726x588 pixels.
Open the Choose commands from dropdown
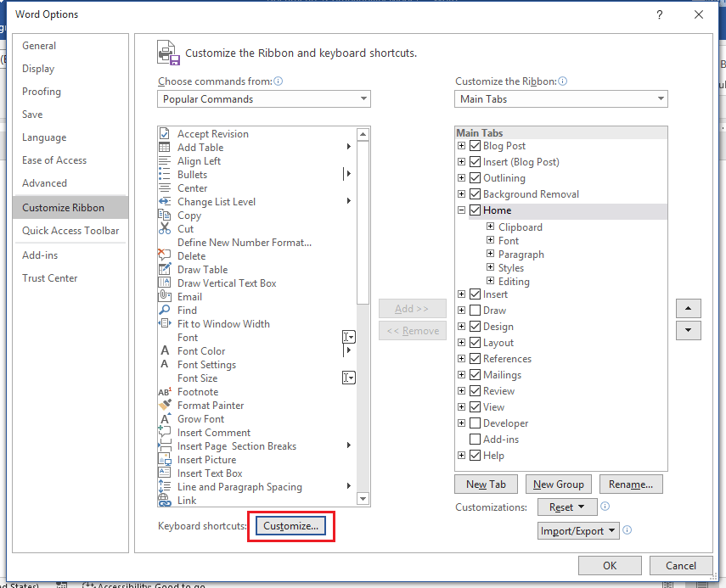tap(264, 99)
